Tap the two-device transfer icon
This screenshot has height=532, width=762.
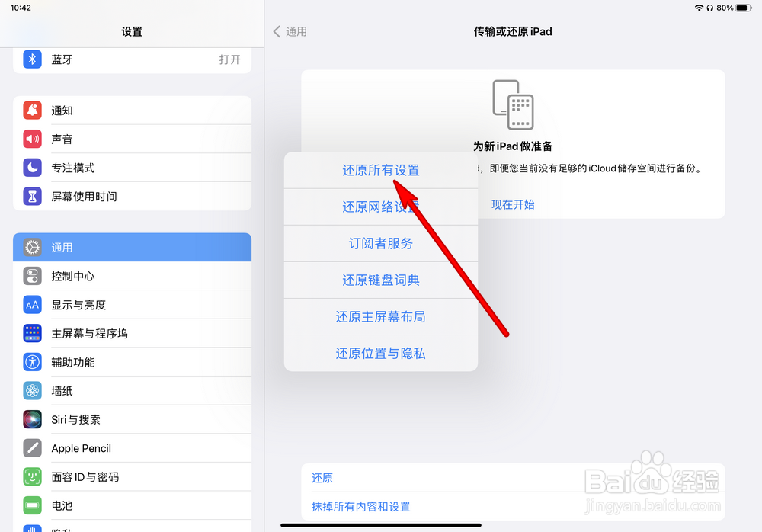(x=513, y=104)
